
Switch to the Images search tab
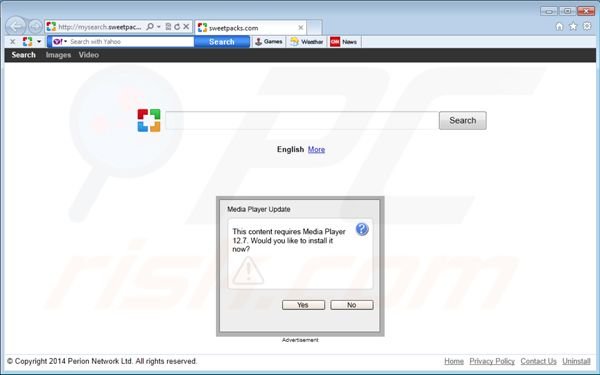[58, 55]
